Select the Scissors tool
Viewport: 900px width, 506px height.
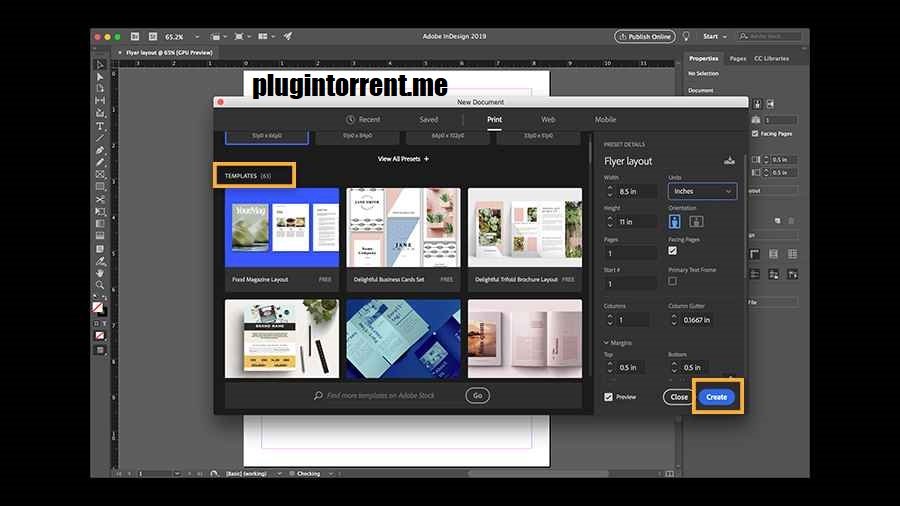pyautogui.click(x=100, y=199)
